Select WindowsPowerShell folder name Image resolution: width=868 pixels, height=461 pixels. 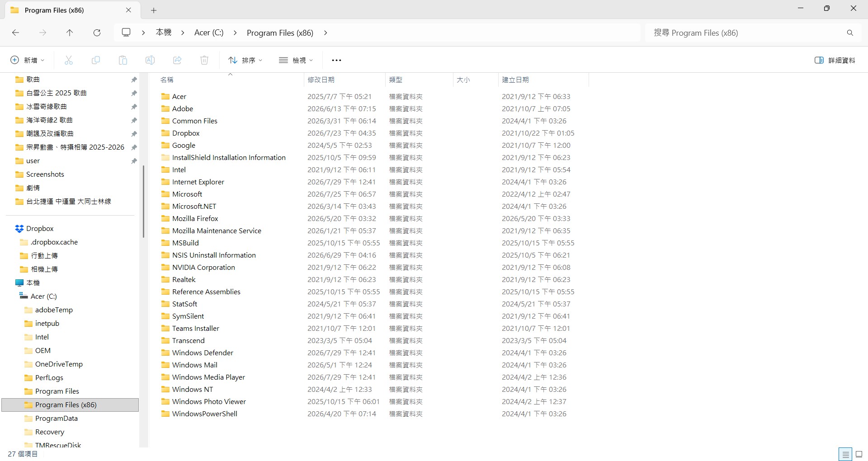[x=205, y=414]
